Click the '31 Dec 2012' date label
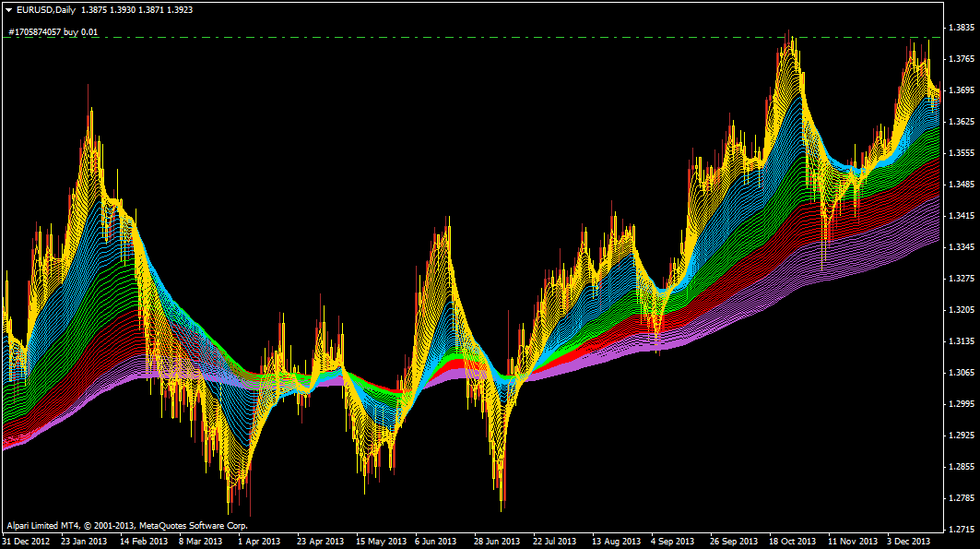980x549 pixels. click(26, 542)
